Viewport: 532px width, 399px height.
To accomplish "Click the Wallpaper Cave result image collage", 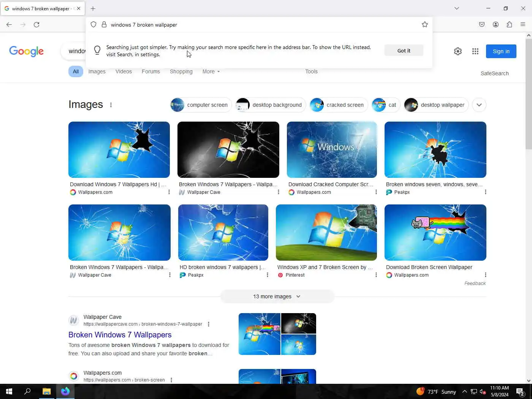I will 277,334.
